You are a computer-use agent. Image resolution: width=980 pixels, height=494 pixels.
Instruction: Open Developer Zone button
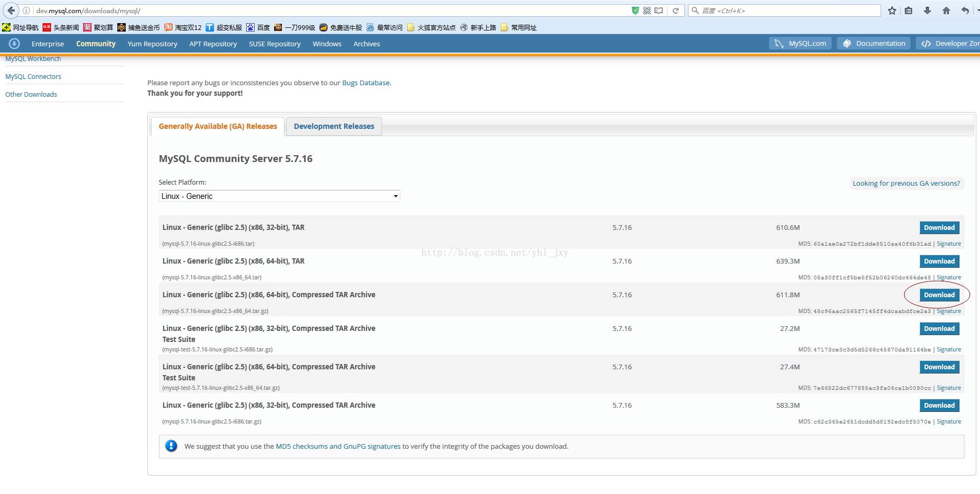948,43
